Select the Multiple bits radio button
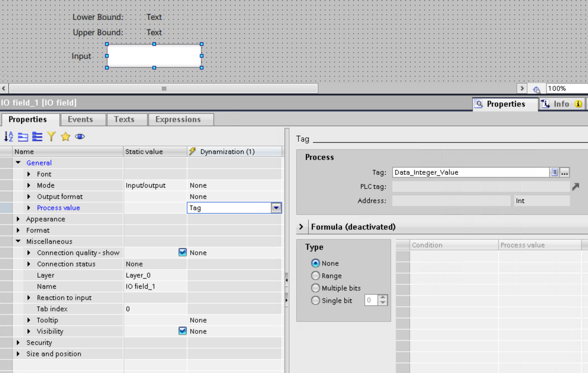The width and height of the screenshot is (588, 373). [315, 288]
